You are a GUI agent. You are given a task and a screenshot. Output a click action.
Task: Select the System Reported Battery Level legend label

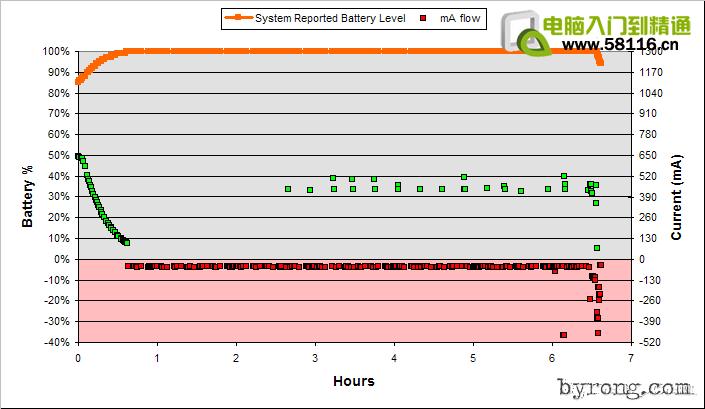point(330,18)
